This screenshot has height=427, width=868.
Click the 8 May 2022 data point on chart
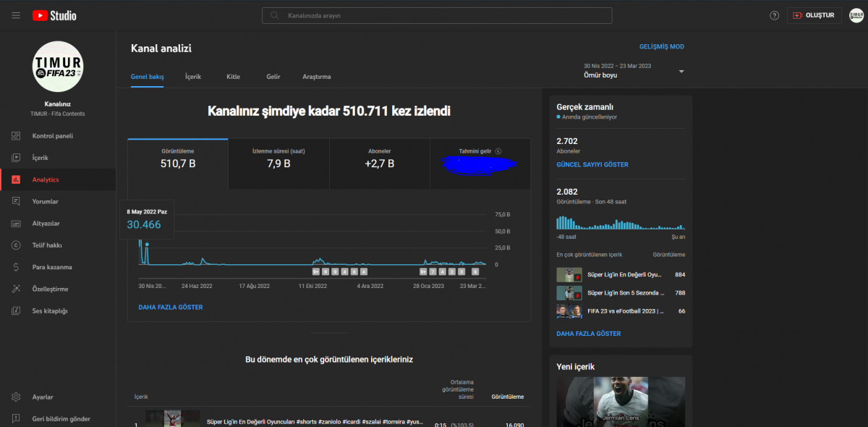(146, 245)
